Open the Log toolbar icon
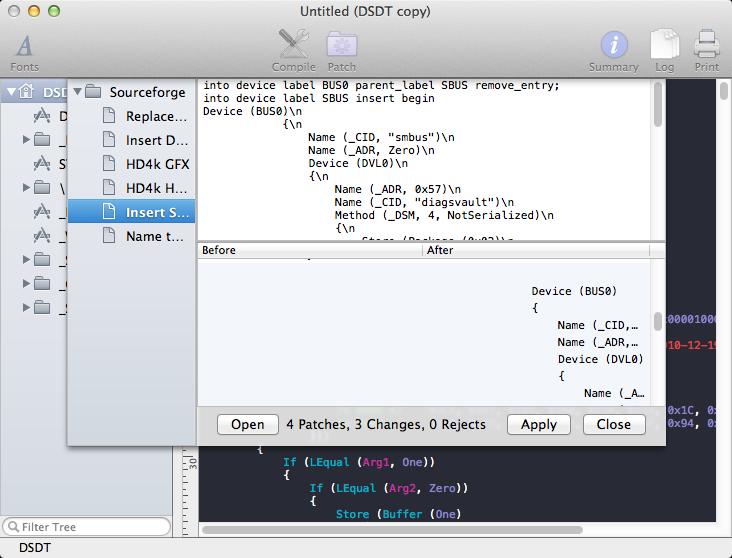 (664, 51)
